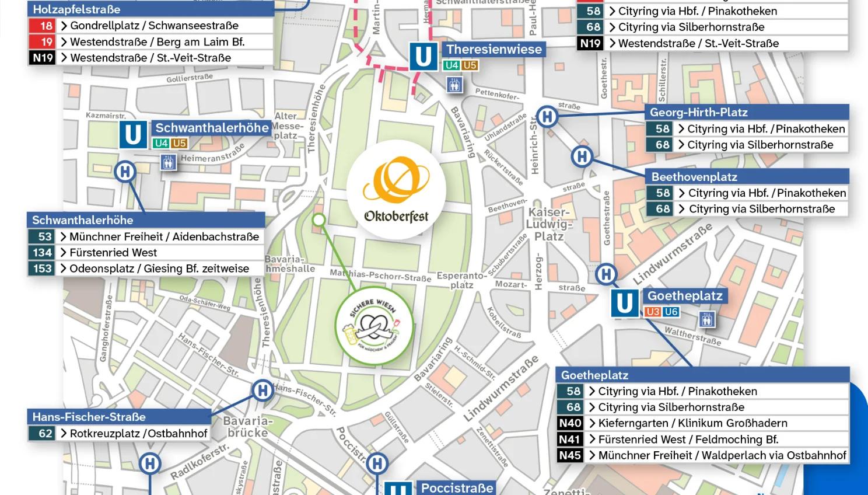Click the Schwanthalerhöhe label beside the U icon
The image size is (868, 495).
pyautogui.click(x=212, y=128)
